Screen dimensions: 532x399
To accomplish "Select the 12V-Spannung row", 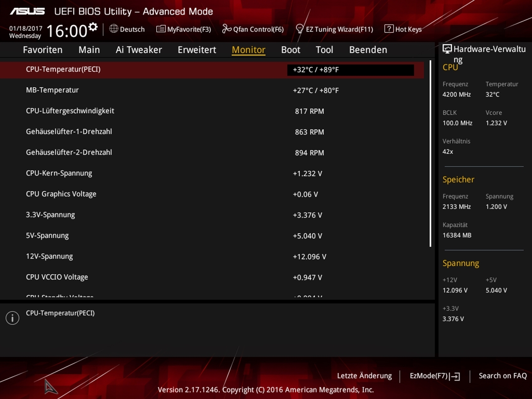I will (212, 256).
